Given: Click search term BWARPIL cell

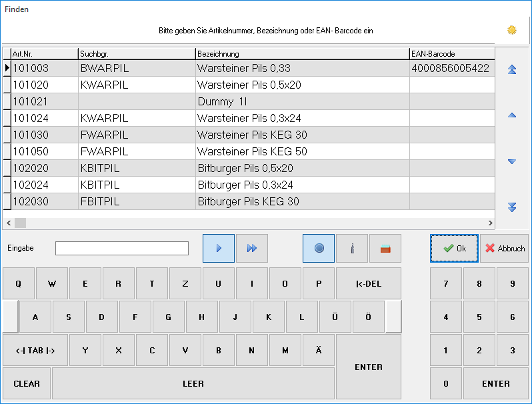Looking at the screenshot, I should (137, 68).
